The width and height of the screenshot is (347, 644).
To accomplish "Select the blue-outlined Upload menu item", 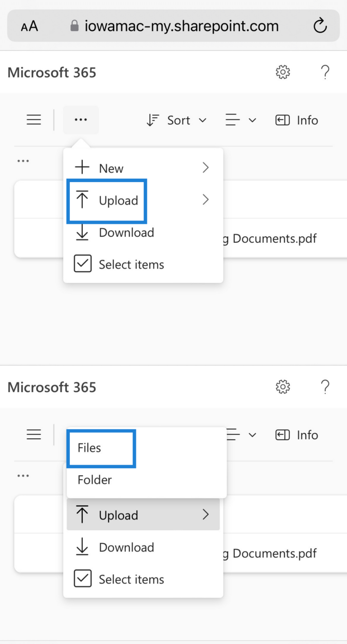I will click(107, 201).
